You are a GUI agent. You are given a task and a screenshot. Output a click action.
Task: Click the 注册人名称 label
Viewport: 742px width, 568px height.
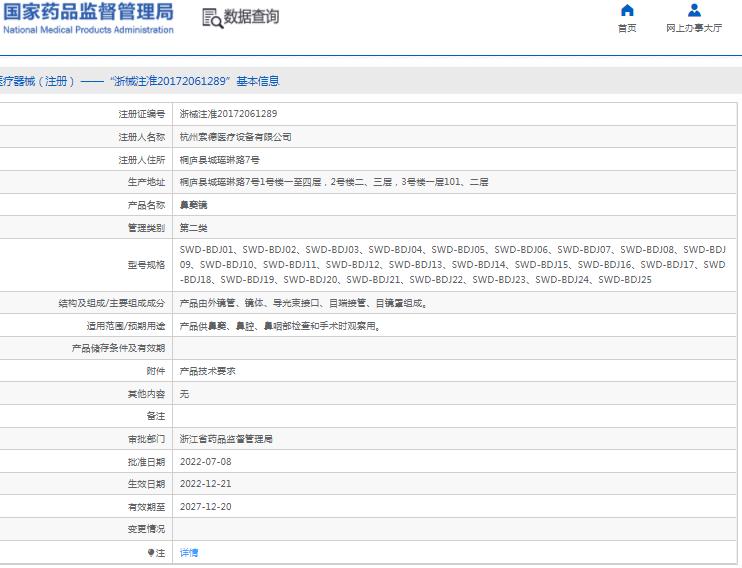(141, 137)
